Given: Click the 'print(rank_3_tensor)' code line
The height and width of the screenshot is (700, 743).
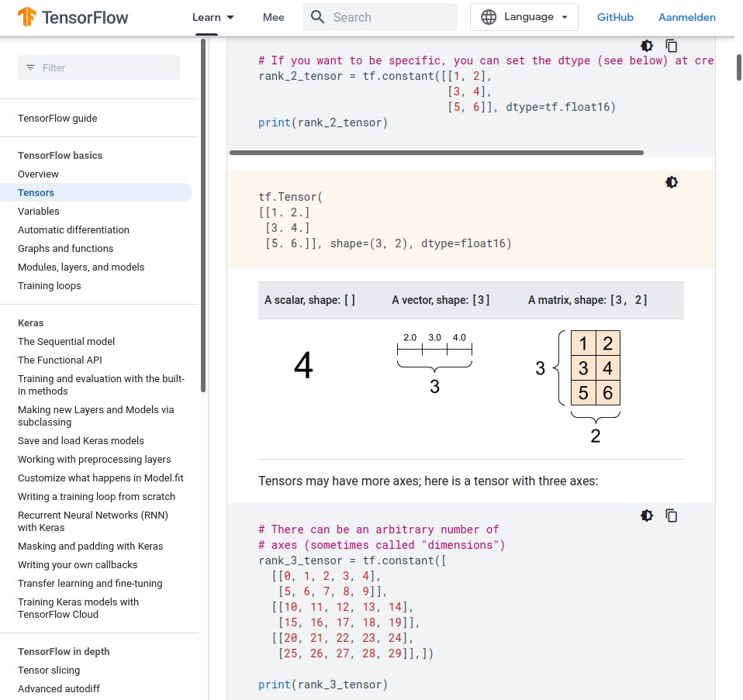Looking at the screenshot, I should (x=323, y=684).
